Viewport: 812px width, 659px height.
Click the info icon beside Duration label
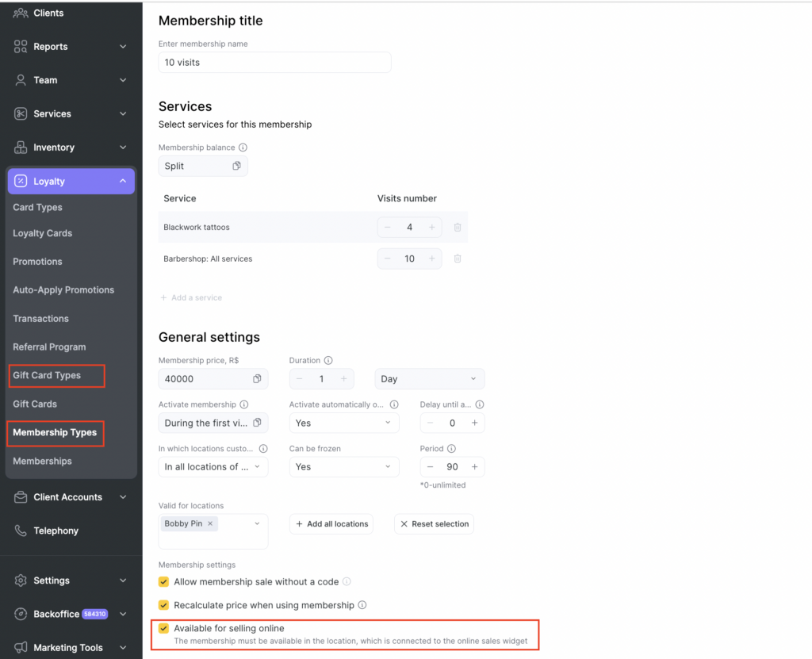click(328, 360)
